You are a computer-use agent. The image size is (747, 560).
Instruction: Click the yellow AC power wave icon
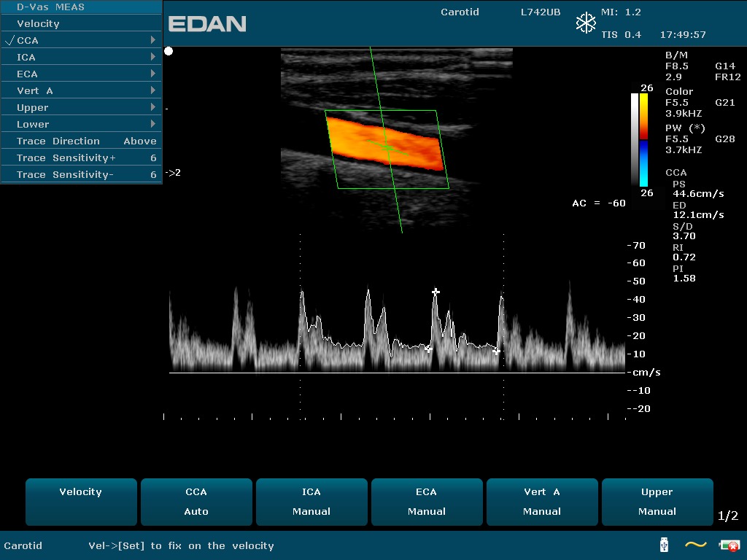pos(695,545)
